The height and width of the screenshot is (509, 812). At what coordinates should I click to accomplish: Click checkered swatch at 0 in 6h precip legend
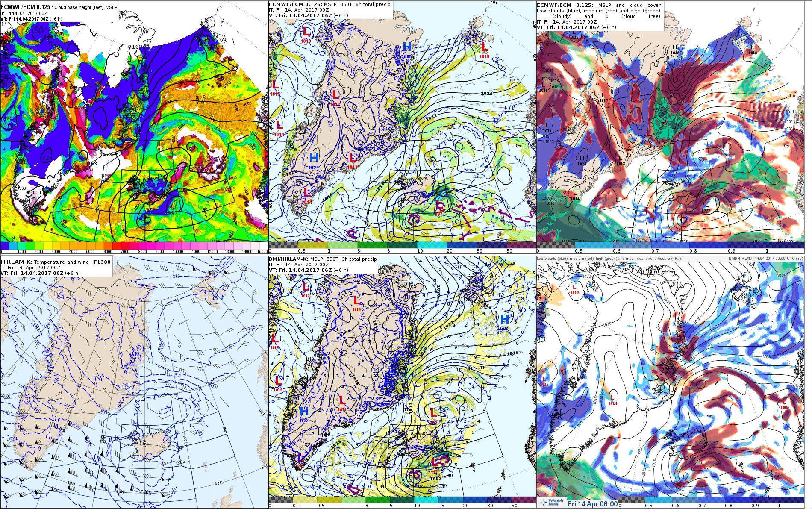click(282, 245)
